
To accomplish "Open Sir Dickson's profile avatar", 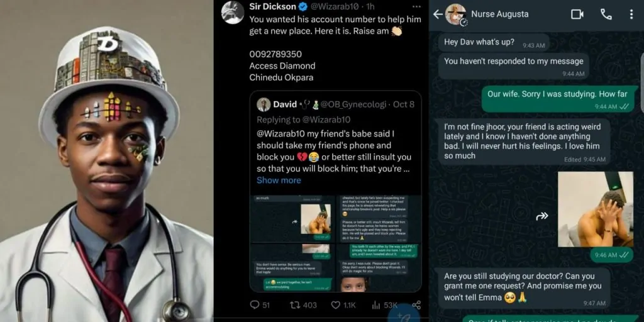I will pos(233,13).
